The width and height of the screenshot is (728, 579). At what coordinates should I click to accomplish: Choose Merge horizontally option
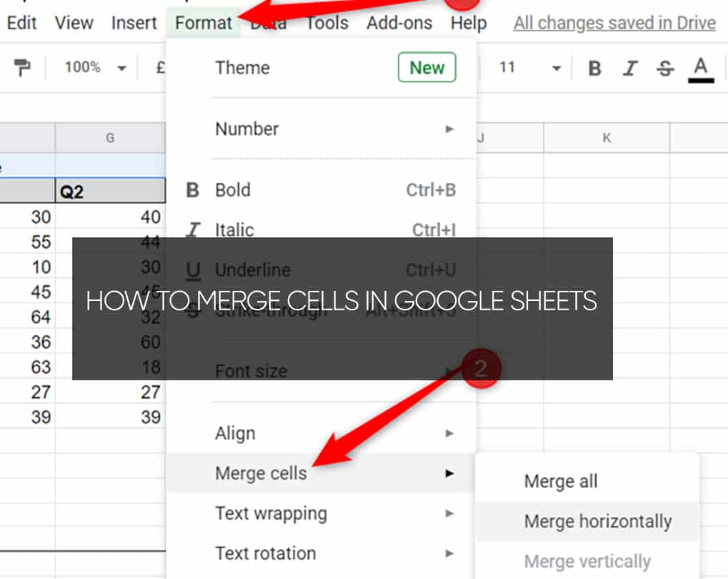click(587, 521)
